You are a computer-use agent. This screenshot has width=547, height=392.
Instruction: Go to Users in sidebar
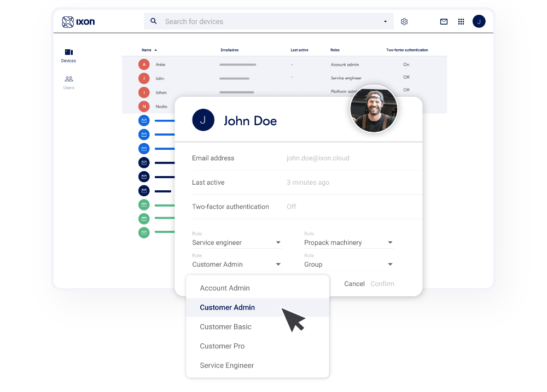point(69,83)
